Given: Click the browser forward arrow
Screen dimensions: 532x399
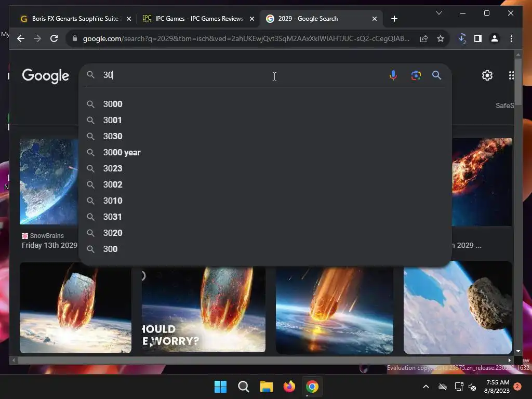Looking at the screenshot, I should pos(37,38).
